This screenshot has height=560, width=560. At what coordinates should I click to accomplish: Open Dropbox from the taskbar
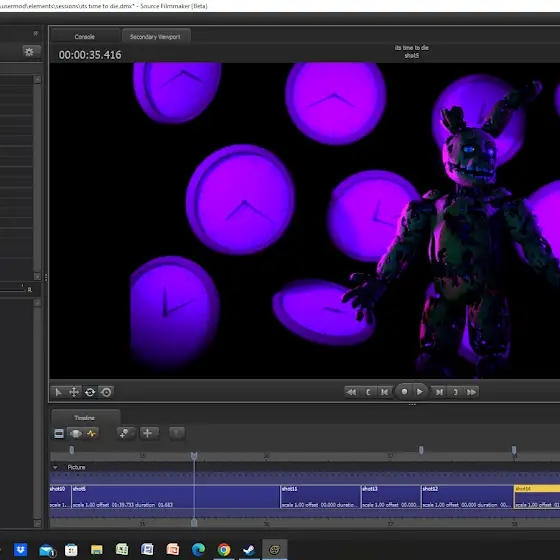[x=20, y=549]
